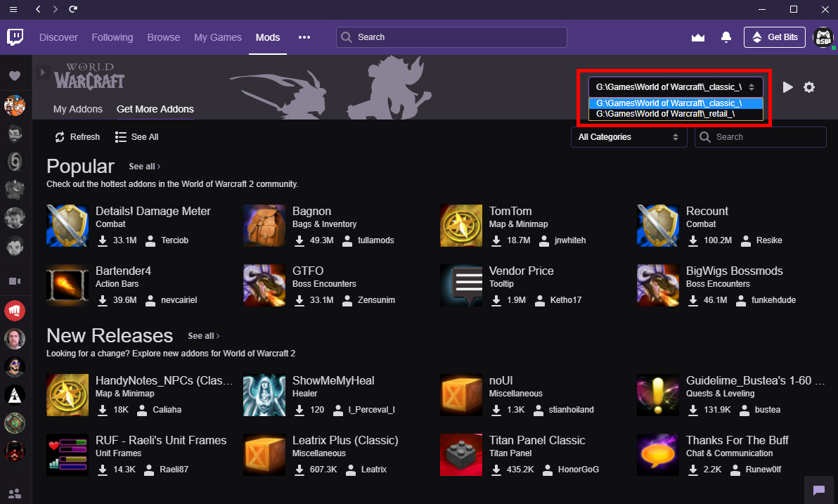Click author name funkehdude
The height and width of the screenshot is (504, 838).
pos(773,300)
